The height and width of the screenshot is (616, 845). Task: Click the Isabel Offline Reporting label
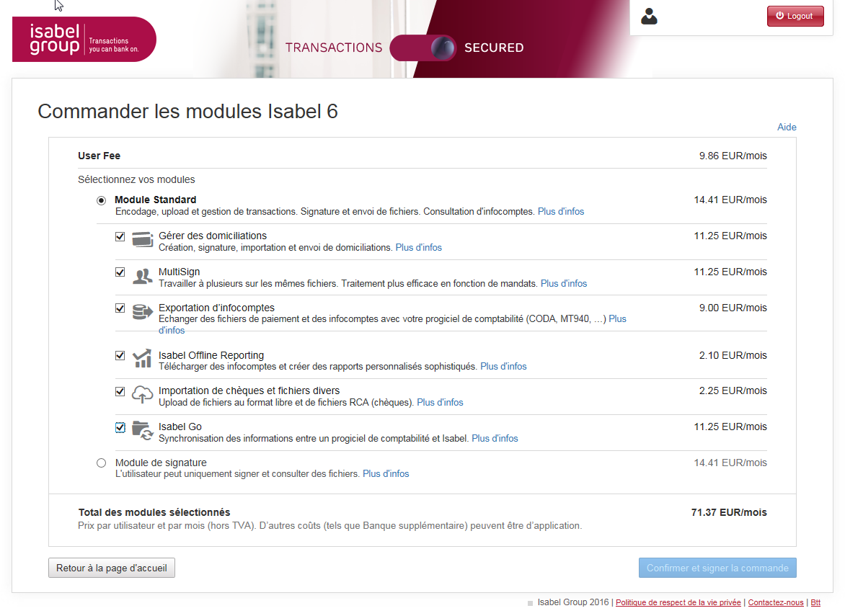click(211, 355)
